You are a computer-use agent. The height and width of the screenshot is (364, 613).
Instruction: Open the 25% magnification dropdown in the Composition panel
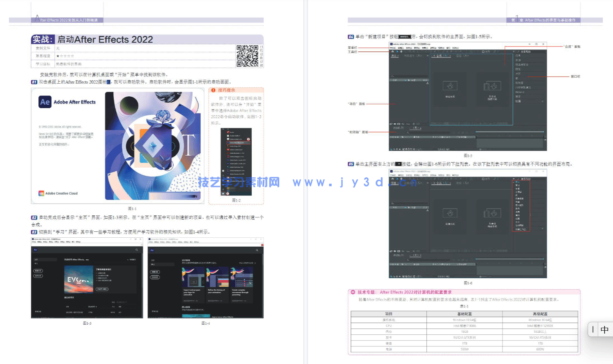click(x=434, y=123)
